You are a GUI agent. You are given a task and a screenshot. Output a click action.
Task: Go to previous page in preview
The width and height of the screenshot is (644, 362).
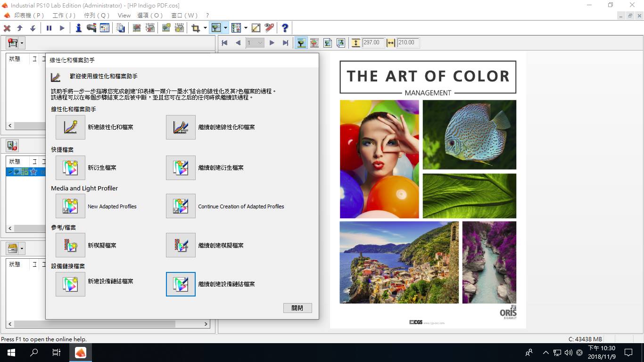(238, 43)
